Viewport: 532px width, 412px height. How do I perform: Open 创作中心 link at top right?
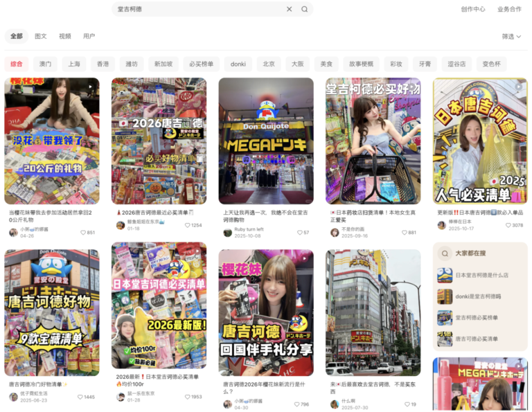[x=473, y=9]
